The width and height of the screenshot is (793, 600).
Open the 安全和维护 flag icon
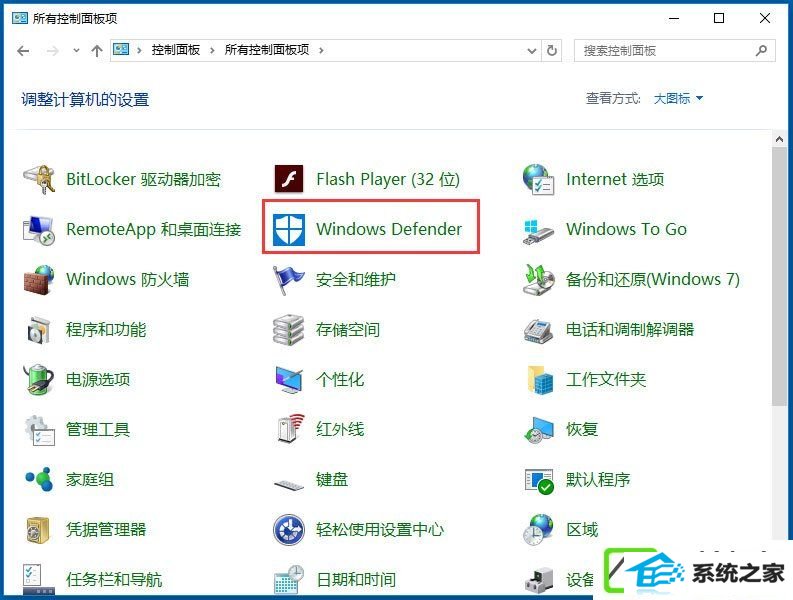[288, 280]
